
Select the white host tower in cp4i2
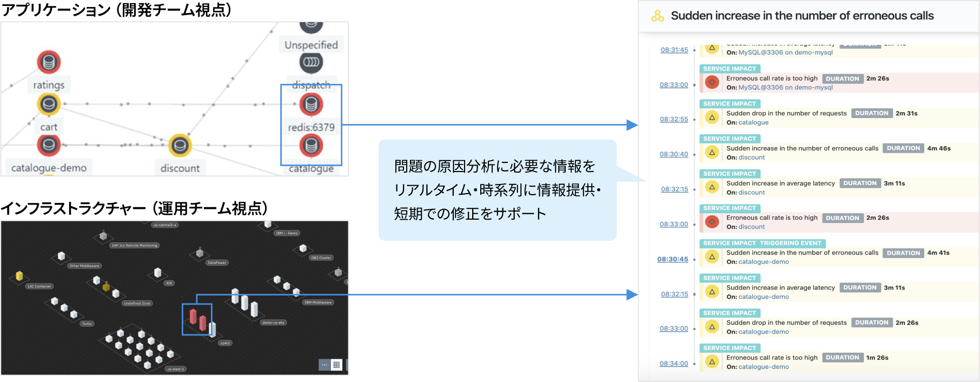[213, 330]
